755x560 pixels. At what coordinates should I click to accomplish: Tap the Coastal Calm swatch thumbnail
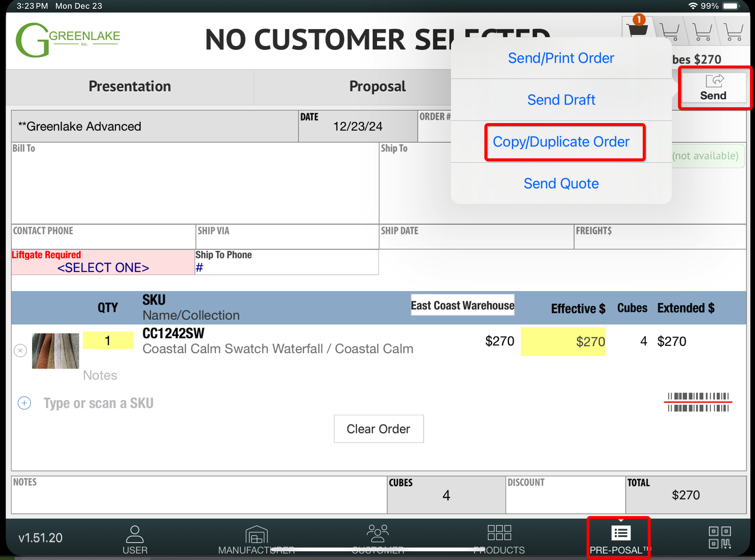(55, 351)
